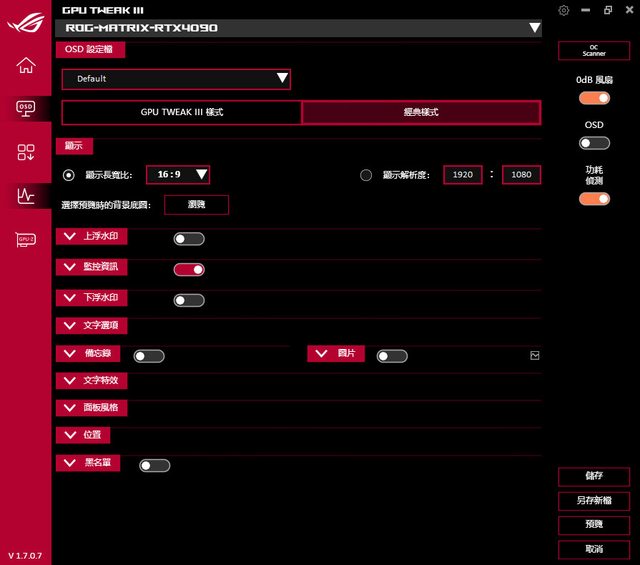Click the 瀏覽 background browse button
The height and width of the screenshot is (565, 640).
pyautogui.click(x=196, y=204)
